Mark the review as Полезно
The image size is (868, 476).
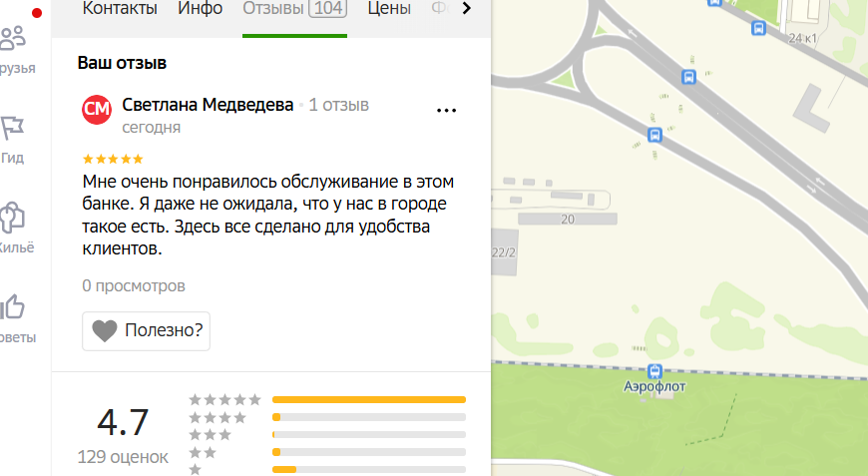pos(146,330)
